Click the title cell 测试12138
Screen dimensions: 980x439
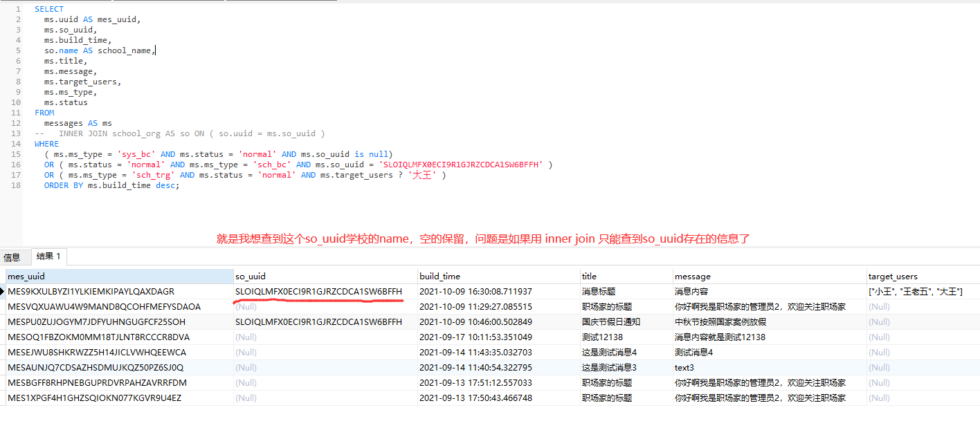pos(626,337)
